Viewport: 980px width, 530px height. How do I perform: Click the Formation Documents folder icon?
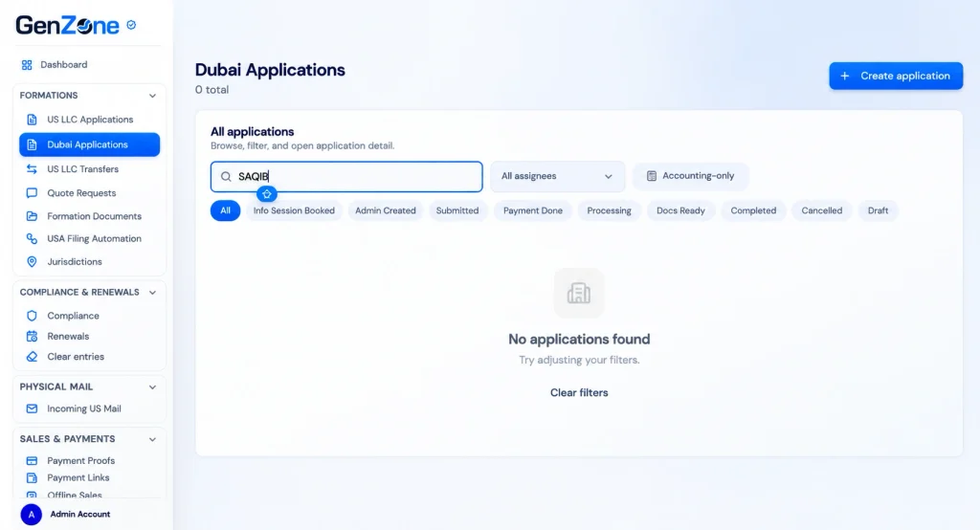32,216
